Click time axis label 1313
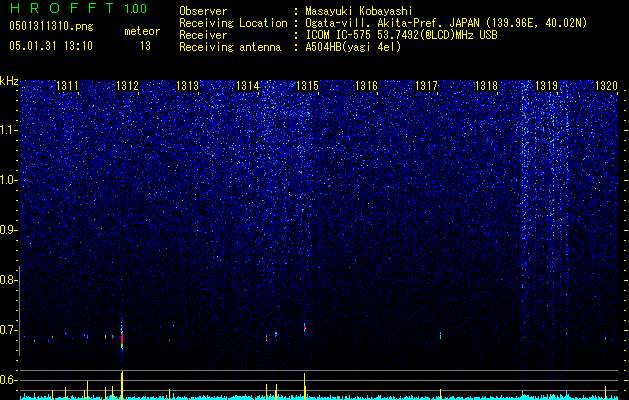The width and height of the screenshot is (629, 400). point(187,85)
